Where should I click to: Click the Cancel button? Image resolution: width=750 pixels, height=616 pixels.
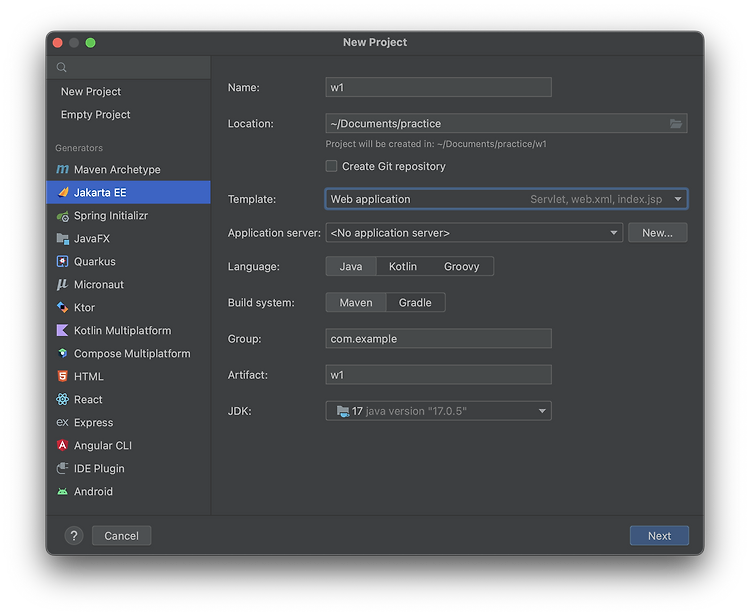[x=121, y=536]
